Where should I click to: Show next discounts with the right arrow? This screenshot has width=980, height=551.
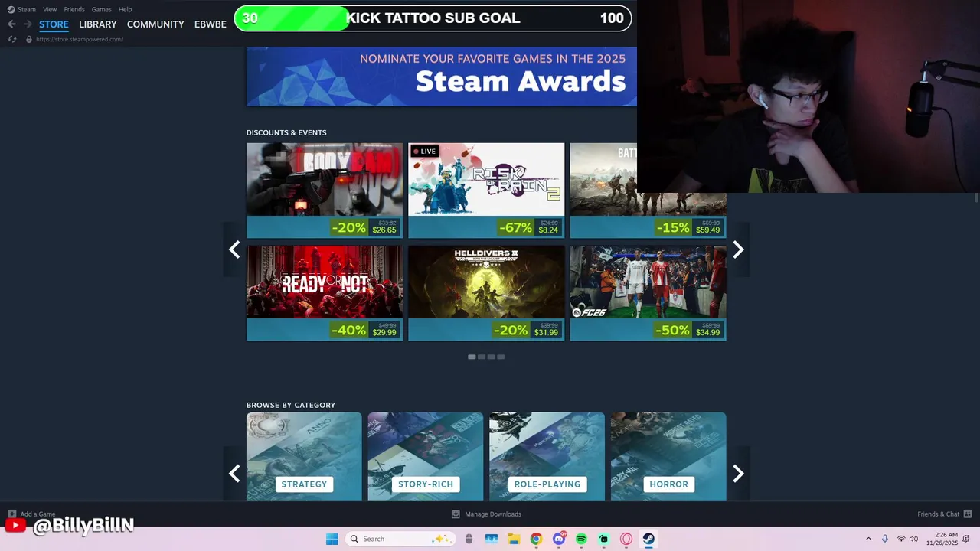(x=738, y=249)
